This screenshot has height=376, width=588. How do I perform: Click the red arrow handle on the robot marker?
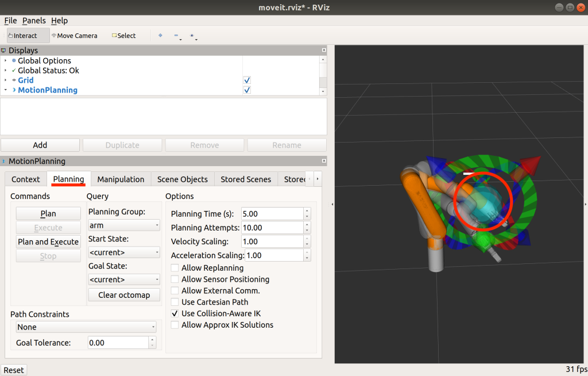(x=530, y=164)
